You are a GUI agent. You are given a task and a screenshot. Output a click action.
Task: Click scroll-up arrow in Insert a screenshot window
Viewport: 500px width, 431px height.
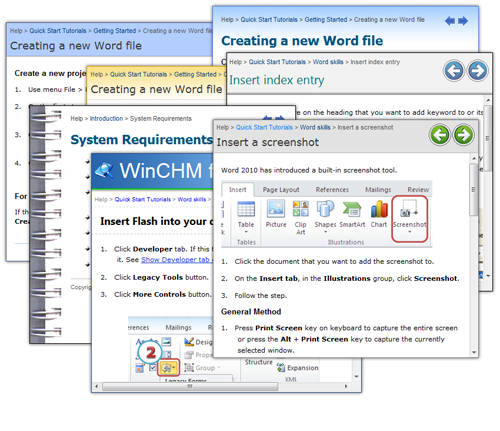(x=474, y=158)
